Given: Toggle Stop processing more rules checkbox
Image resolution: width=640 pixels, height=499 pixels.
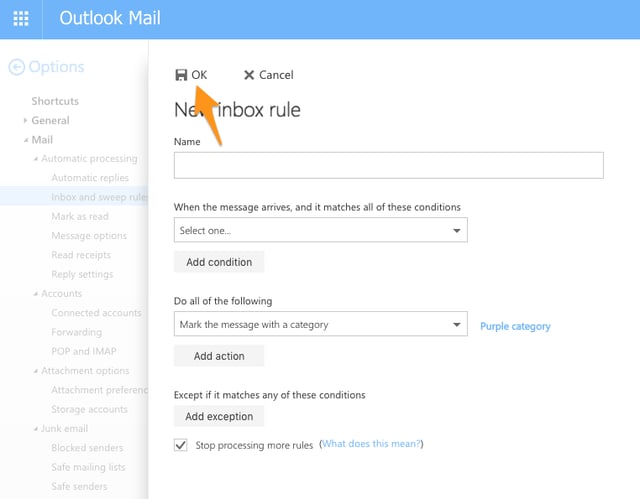Looking at the screenshot, I should pos(181,445).
